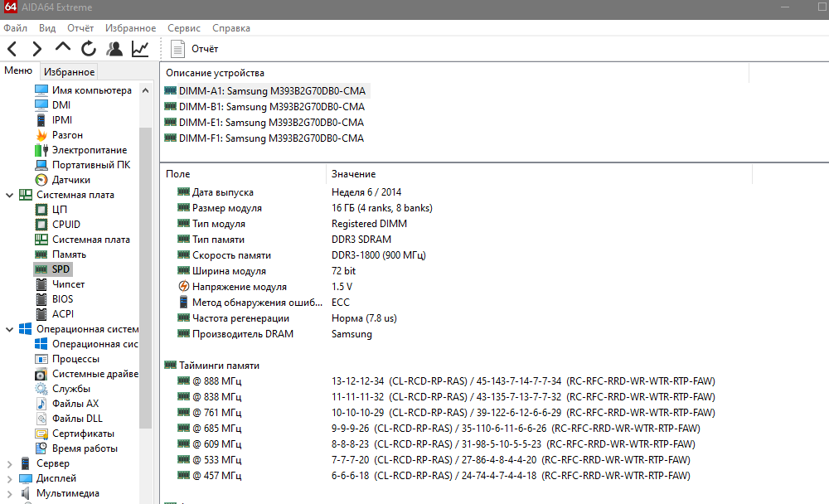Image resolution: width=829 pixels, height=504 pixels.
Task: Click the ACPI chip icon
Action: (x=41, y=314)
